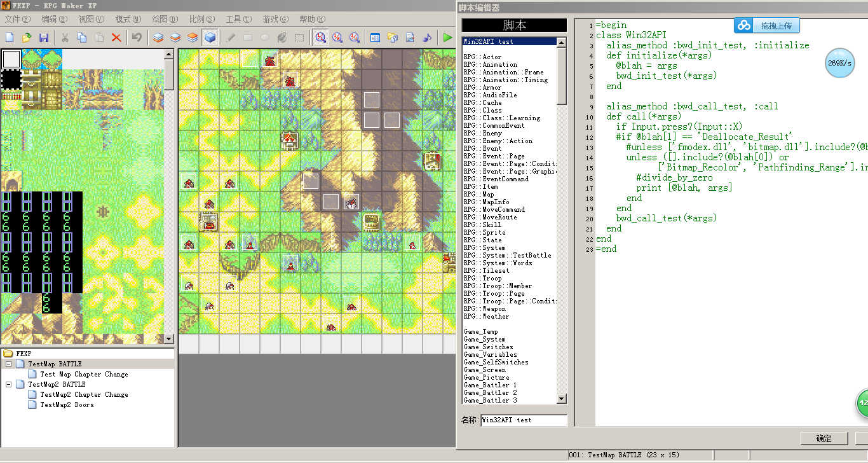The image size is (868, 463).
Task: Create a new project with toolbar icon
Action: [10, 38]
